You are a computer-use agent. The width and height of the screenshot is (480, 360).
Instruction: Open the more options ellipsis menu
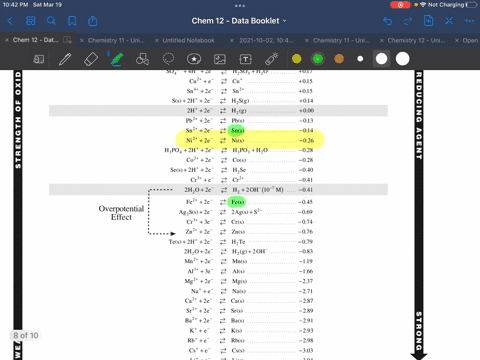pos(469,21)
